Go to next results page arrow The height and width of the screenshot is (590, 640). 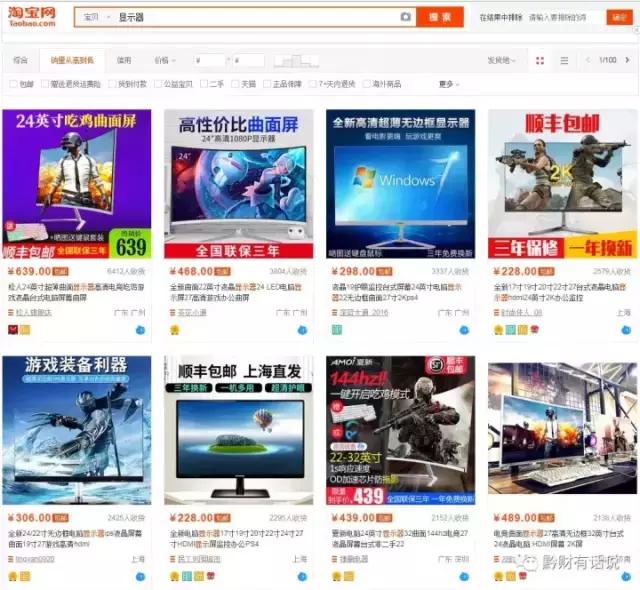[627, 60]
